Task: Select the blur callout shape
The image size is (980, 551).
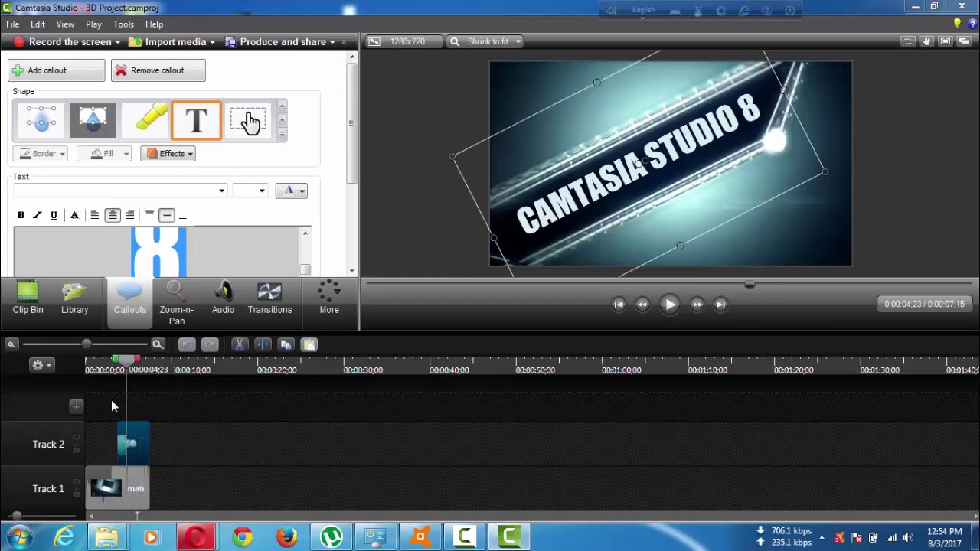Action: (x=41, y=121)
